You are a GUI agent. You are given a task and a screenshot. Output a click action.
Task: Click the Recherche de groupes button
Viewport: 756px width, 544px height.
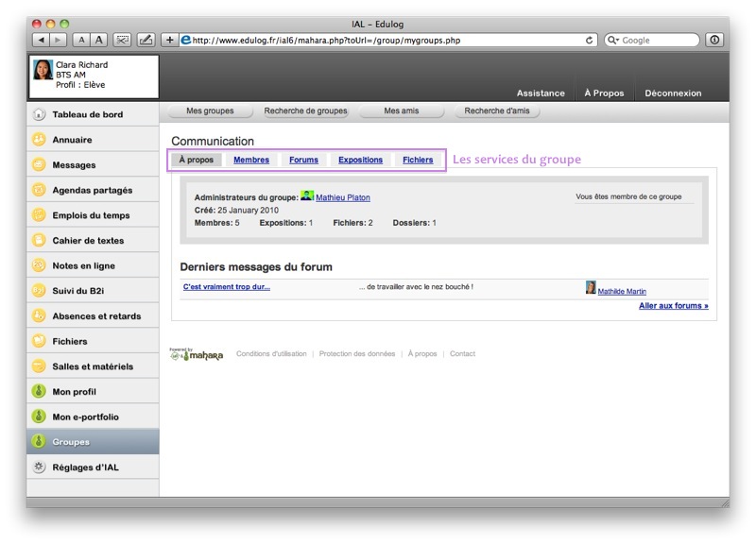tap(305, 111)
